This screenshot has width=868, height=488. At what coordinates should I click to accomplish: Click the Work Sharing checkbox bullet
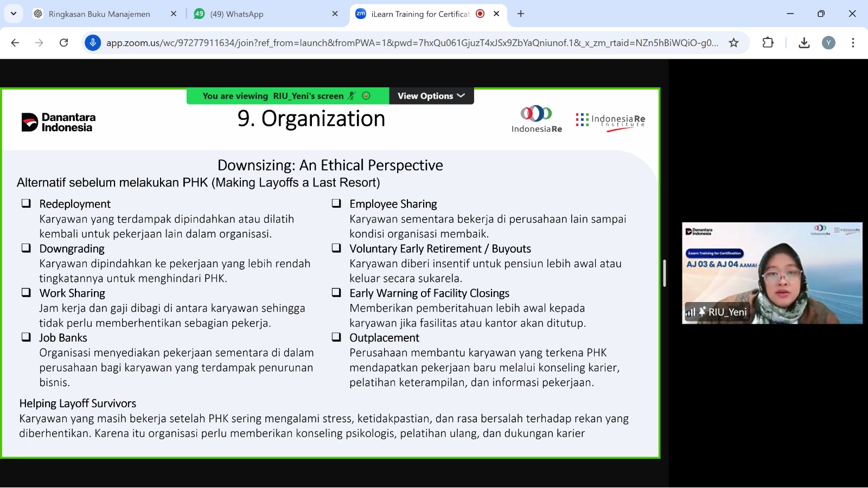[26, 293]
